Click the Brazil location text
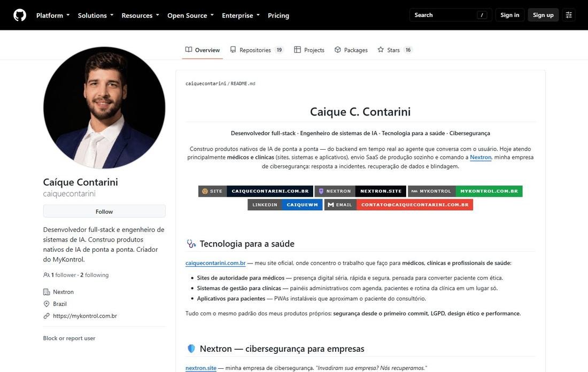Viewport: 588px width, 372px height. pos(60,304)
